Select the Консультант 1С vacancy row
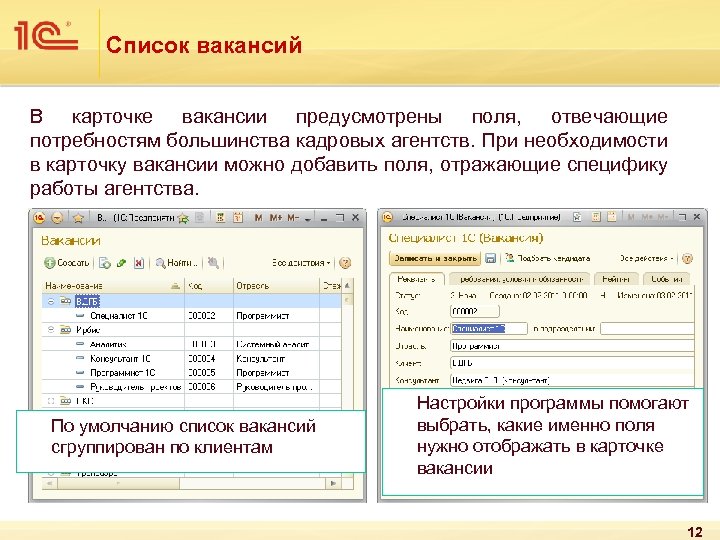 [x=191, y=359]
